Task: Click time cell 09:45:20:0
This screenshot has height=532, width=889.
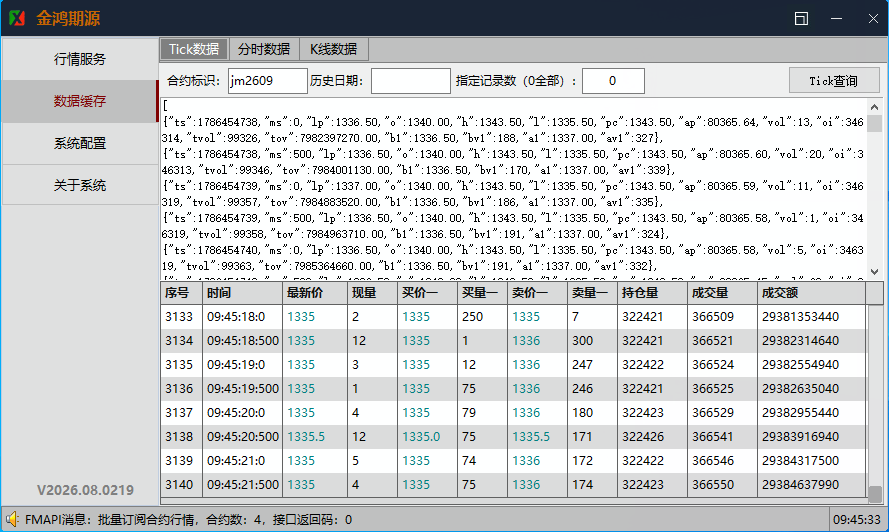Action: (x=243, y=412)
